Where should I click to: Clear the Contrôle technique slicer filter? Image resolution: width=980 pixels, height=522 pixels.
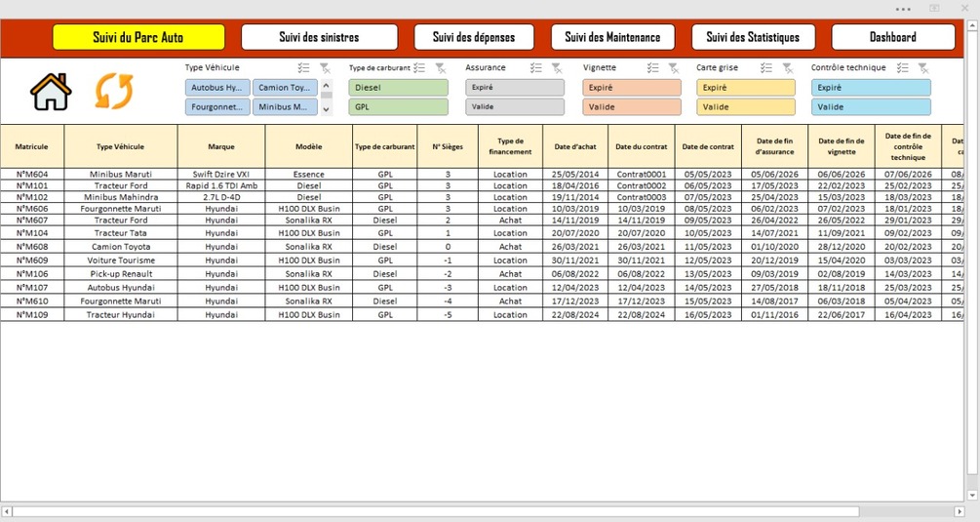(x=923, y=68)
